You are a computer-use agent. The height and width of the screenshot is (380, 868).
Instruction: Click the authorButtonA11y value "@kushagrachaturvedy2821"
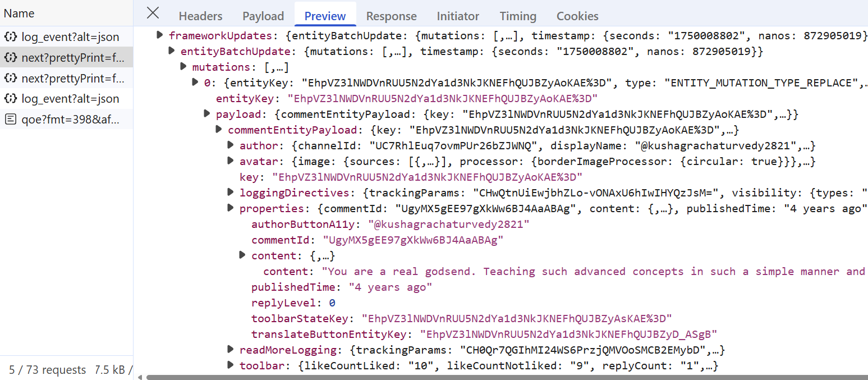(449, 225)
